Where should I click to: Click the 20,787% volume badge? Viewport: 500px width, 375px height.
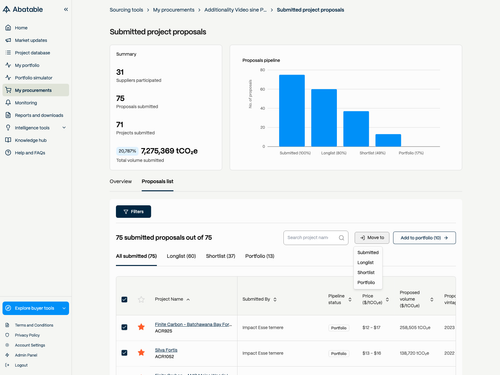pyautogui.click(x=127, y=151)
